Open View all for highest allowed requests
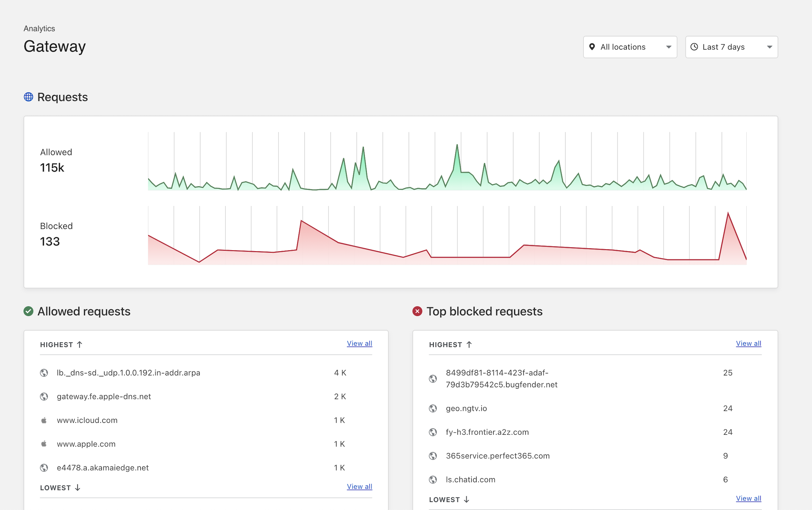 [x=359, y=343]
